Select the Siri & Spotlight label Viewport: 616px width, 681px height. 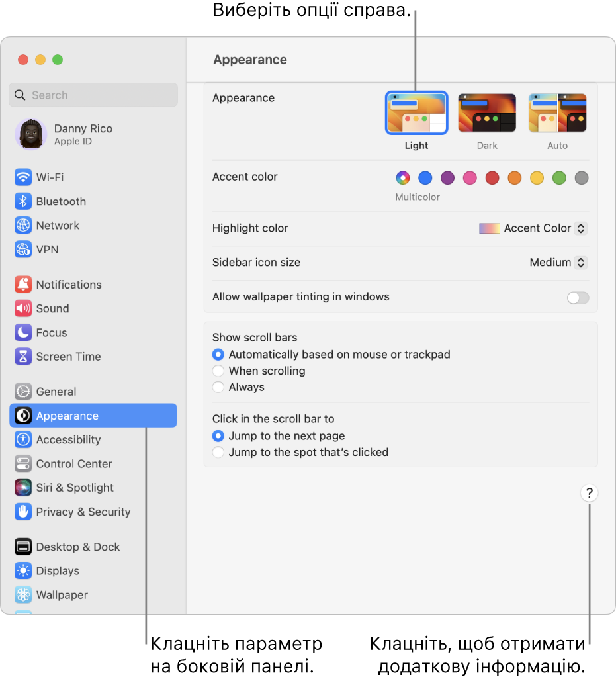(x=75, y=488)
